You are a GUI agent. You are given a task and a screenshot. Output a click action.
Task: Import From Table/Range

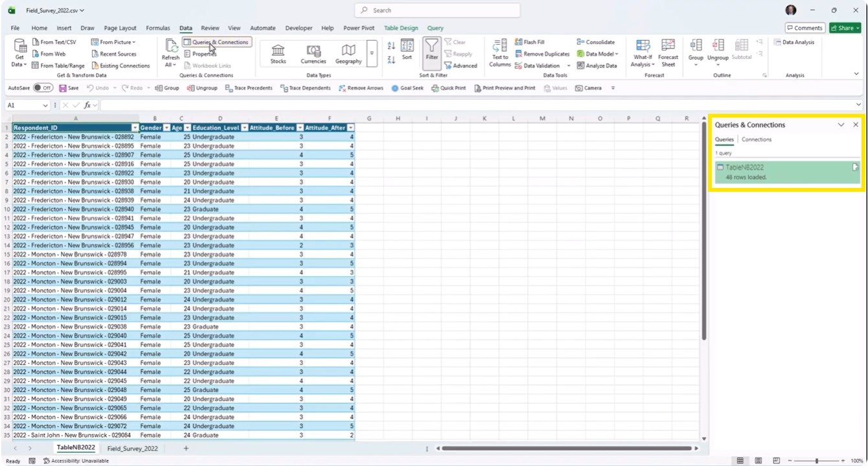(x=58, y=65)
